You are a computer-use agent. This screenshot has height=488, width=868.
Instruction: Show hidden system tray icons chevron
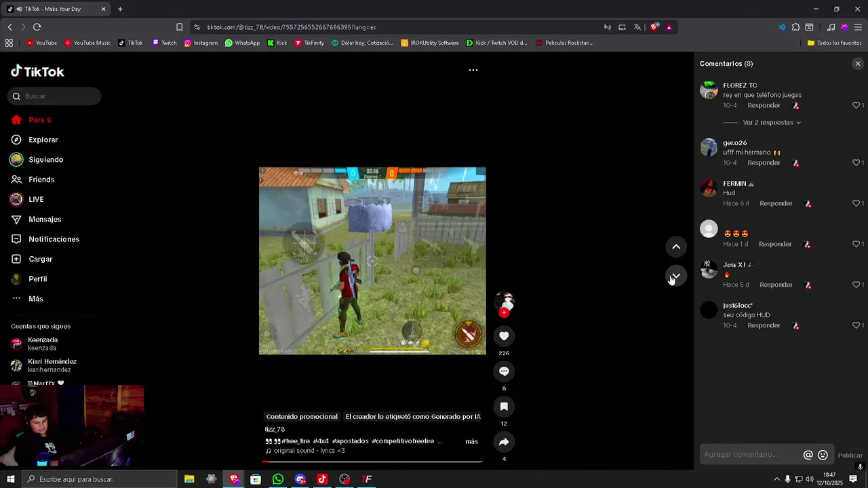[x=776, y=479]
